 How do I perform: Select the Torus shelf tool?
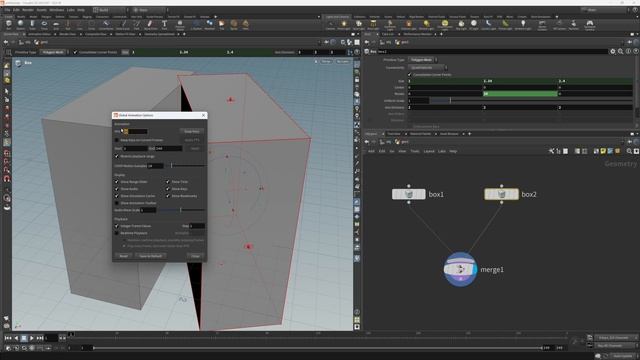click(44, 25)
